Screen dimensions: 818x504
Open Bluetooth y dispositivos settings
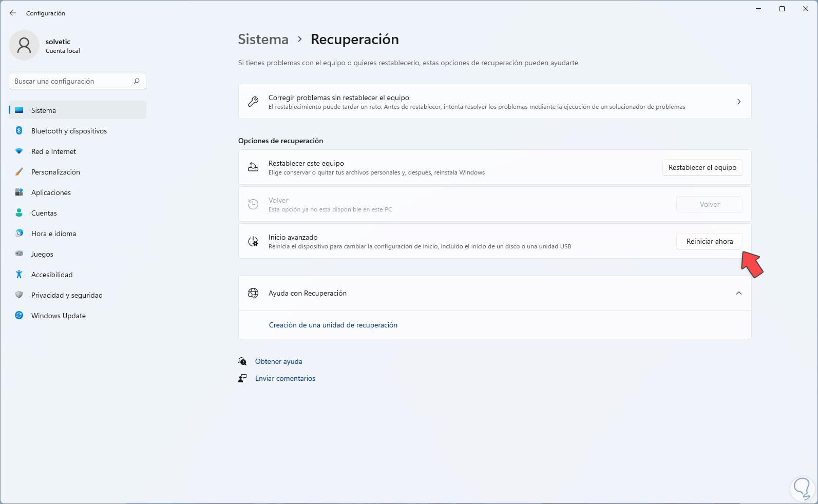pyautogui.click(x=69, y=131)
